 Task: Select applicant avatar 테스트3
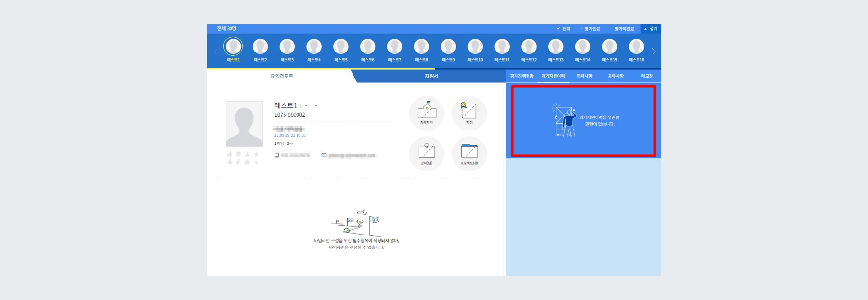pyautogui.click(x=287, y=47)
